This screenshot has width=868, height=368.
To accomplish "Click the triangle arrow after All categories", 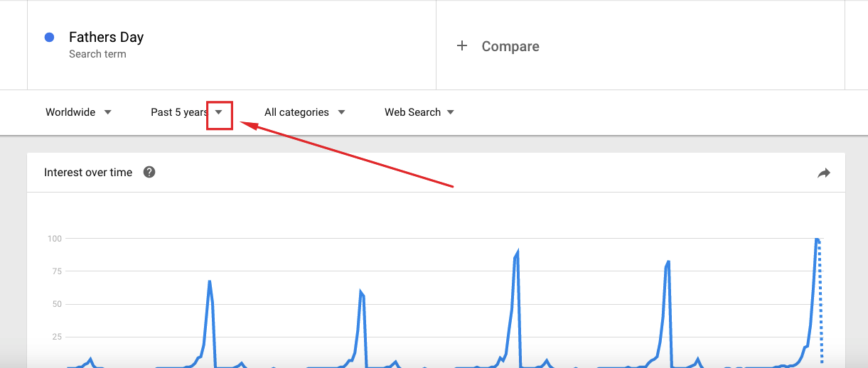I will click(341, 112).
